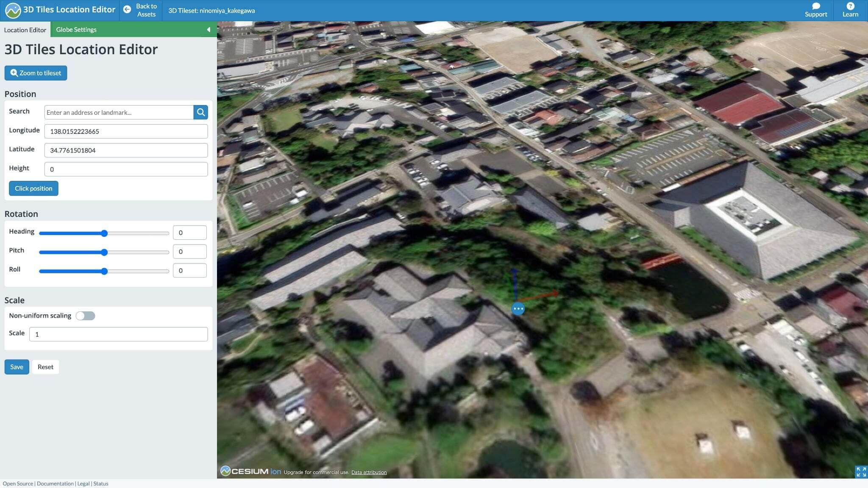Collapse the side panel arrow
The width and height of the screenshot is (868, 488).
pos(209,30)
